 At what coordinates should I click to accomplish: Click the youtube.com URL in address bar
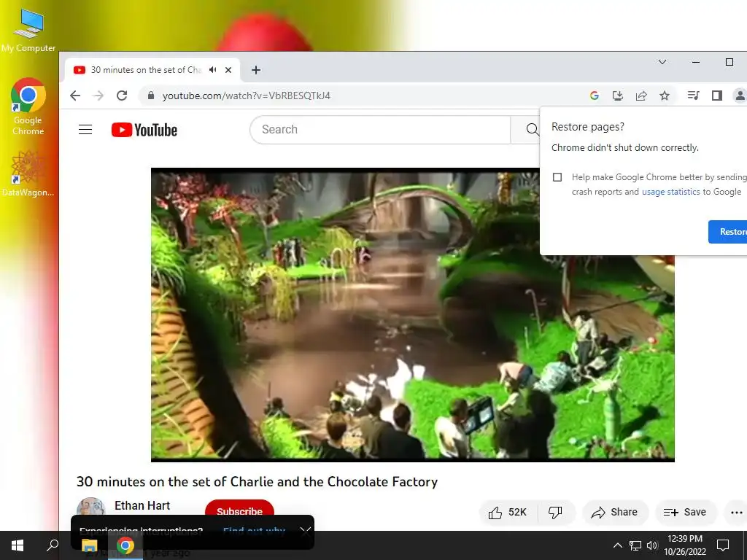(247, 96)
